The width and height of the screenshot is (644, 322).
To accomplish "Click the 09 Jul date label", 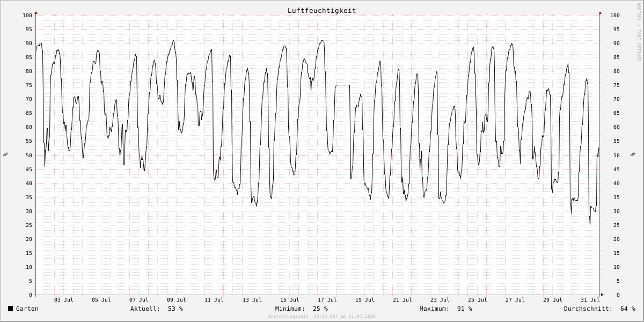I will tap(177, 300).
